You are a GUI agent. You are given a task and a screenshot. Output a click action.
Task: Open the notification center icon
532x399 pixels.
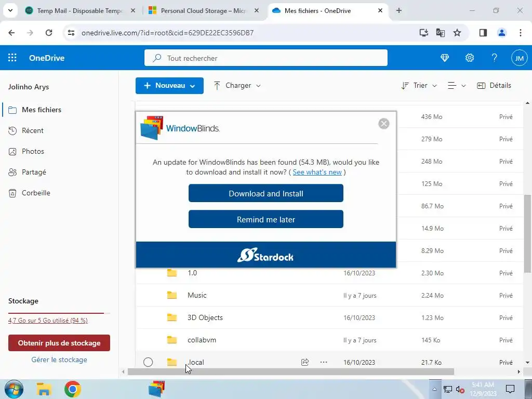coord(510,389)
